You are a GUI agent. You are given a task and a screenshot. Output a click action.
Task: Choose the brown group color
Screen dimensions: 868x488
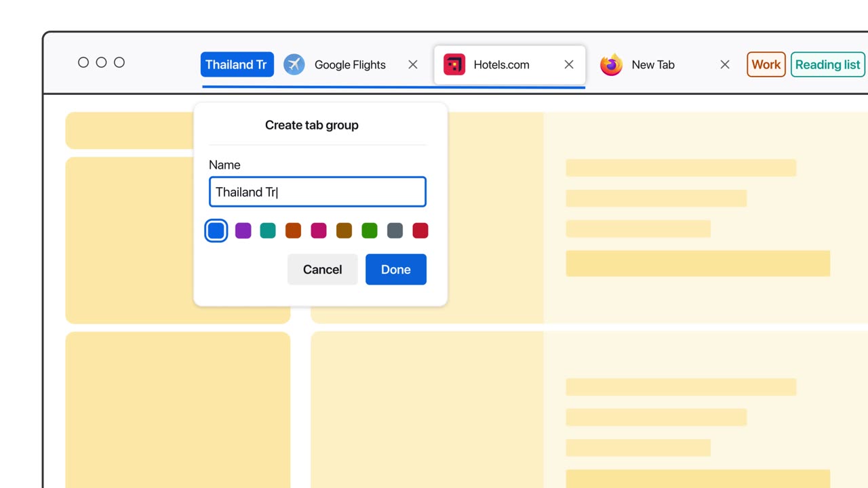(344, 230)
